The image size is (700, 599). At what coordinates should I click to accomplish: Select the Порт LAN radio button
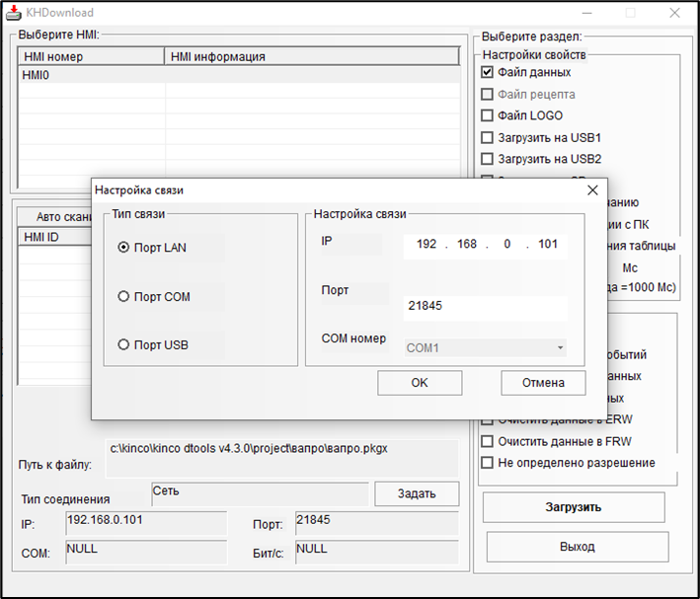tap(123, 248)
